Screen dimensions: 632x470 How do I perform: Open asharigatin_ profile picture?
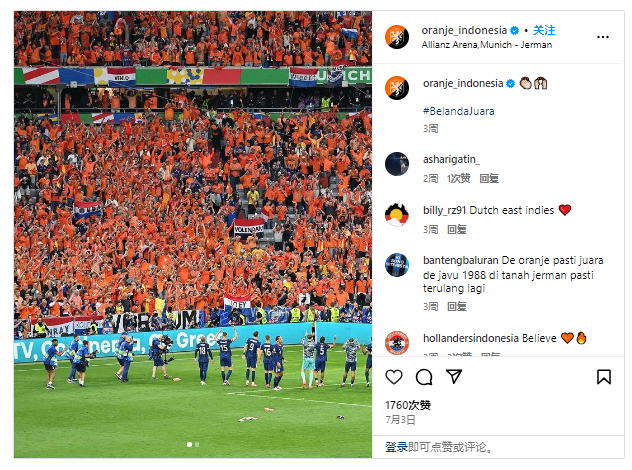point(397,164)
